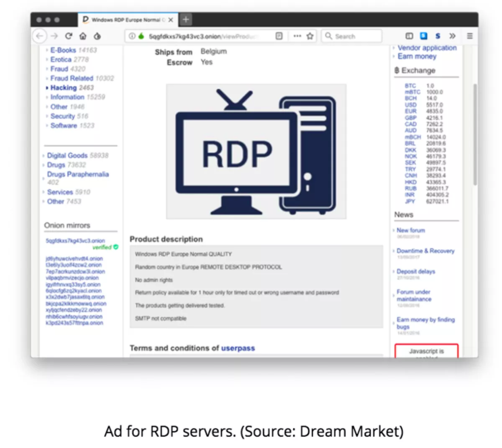Open the Downtime & Recovery news link
Image resolution: width=502 pixels, height=448 pixels.
click(425, 251)
